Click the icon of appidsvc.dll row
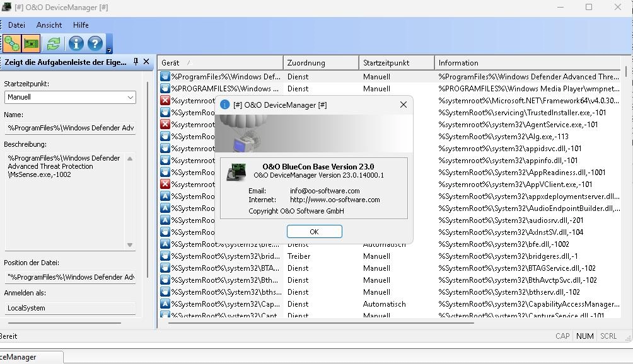This screenshot has height=364, width=633. (165, 149)
